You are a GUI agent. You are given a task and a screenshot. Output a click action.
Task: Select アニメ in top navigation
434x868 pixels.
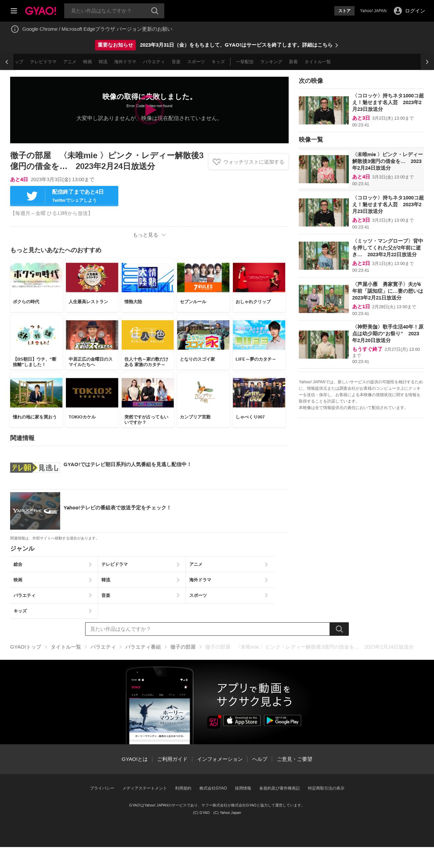point(70,62)
